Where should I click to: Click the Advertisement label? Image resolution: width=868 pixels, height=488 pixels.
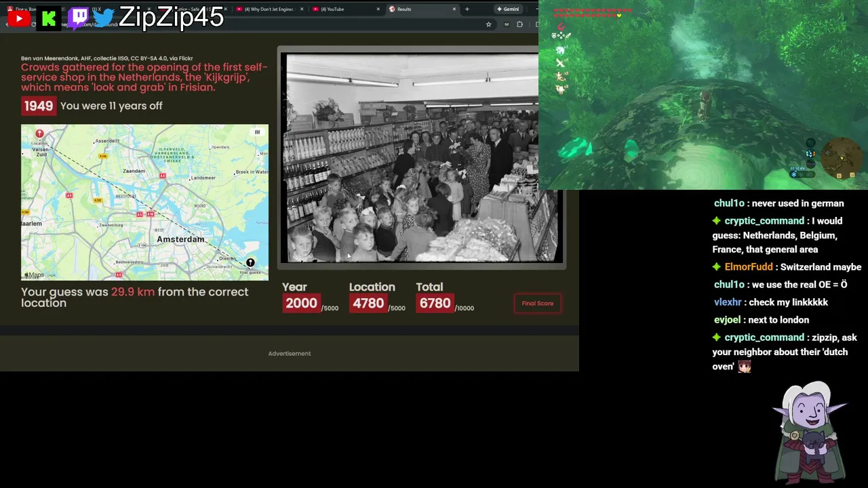pyautogui.click(x=290, y=353)
